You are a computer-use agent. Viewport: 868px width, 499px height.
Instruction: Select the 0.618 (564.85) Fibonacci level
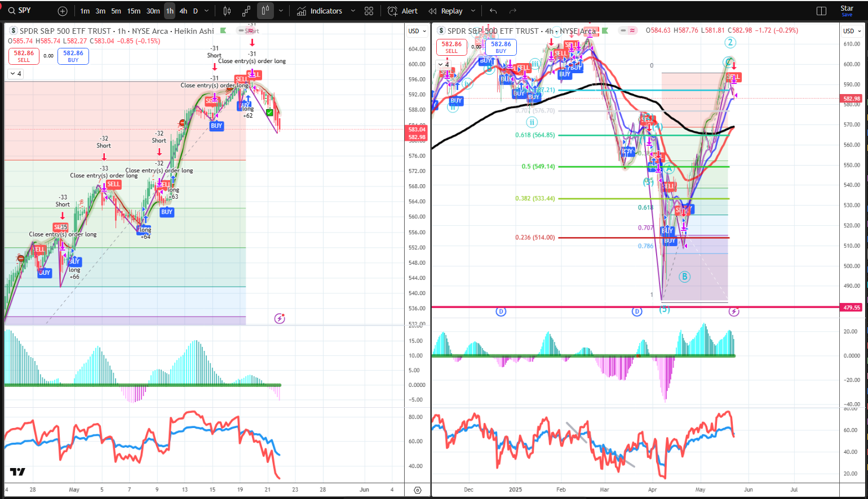(x=535, y=135)
